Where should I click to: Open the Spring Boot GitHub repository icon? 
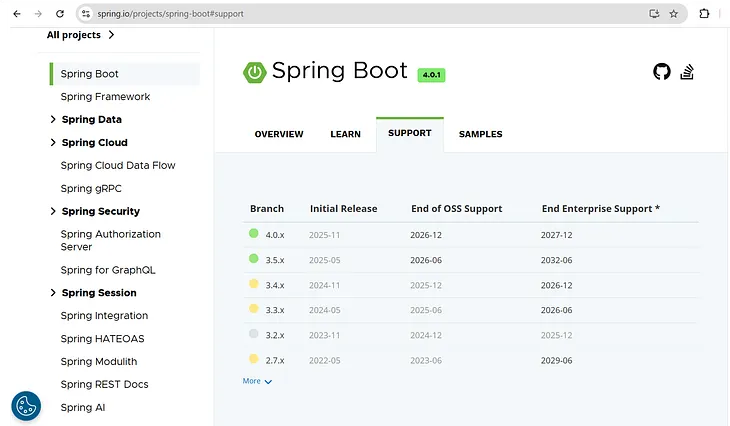click(662, 72)
